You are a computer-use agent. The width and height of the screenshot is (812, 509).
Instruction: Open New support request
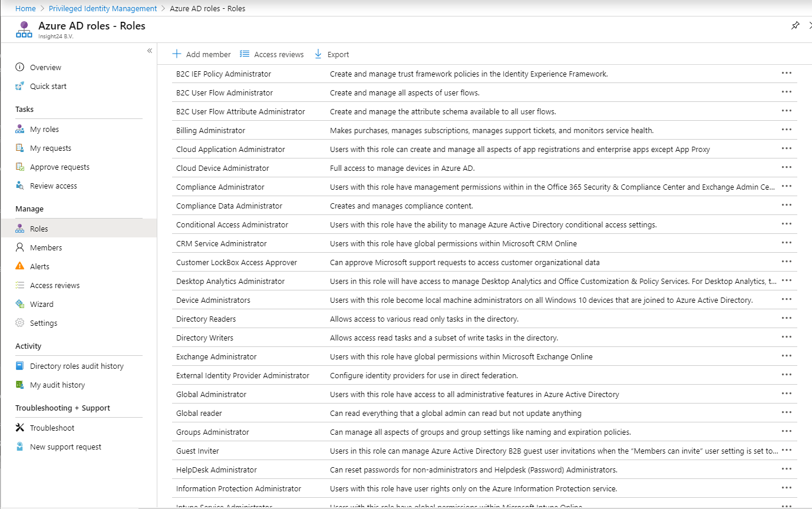coord(65,447)
